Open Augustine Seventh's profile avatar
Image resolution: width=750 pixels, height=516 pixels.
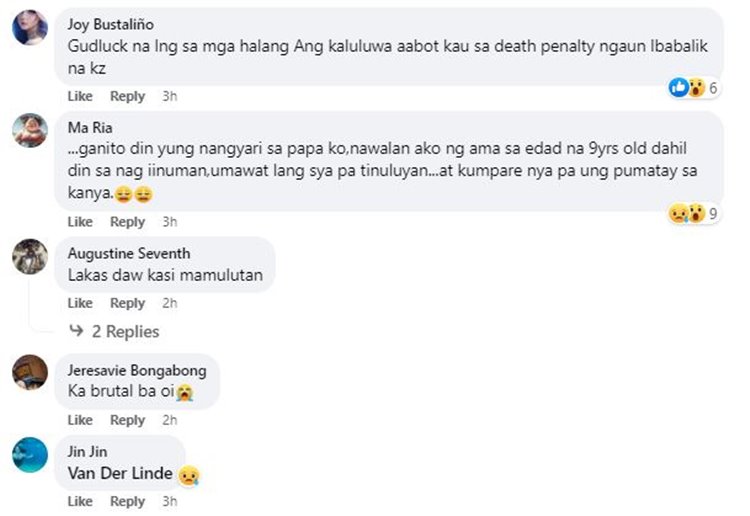click(30, 256)
